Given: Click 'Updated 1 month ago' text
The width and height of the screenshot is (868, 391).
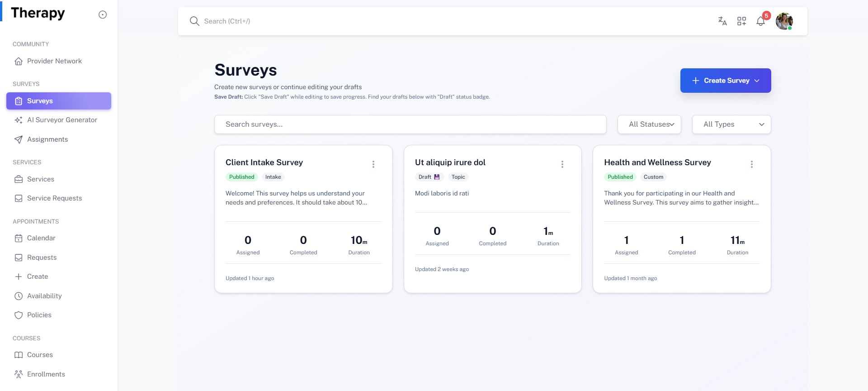Looking at the screenshot, I should 630,278.
